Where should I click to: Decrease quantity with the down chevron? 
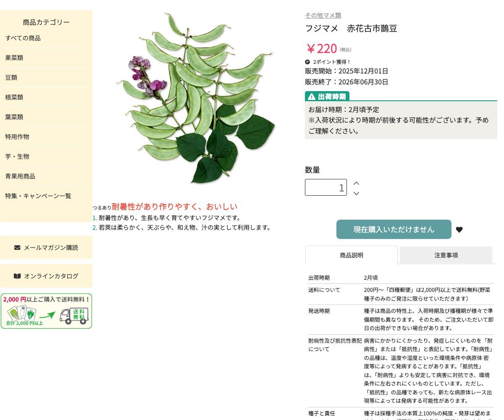(x=356, y=194)
